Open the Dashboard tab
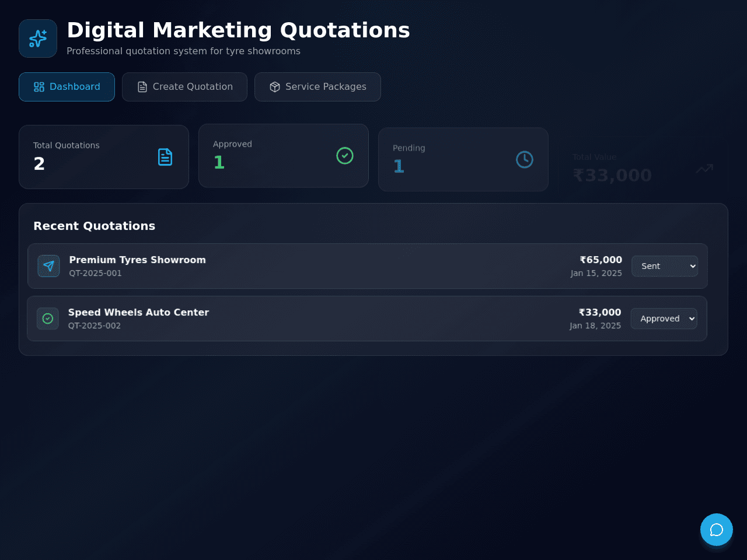The image size is (747, 560). (x=67, y=87)
